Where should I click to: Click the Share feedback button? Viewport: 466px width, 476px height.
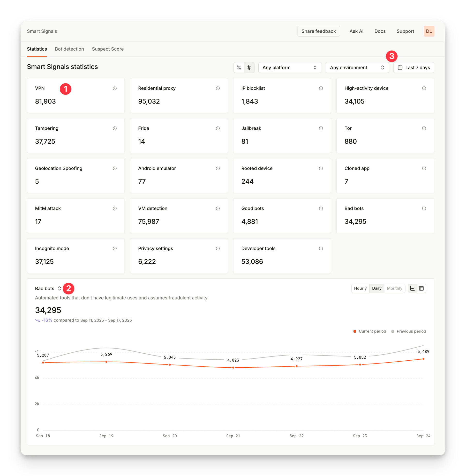318,31
